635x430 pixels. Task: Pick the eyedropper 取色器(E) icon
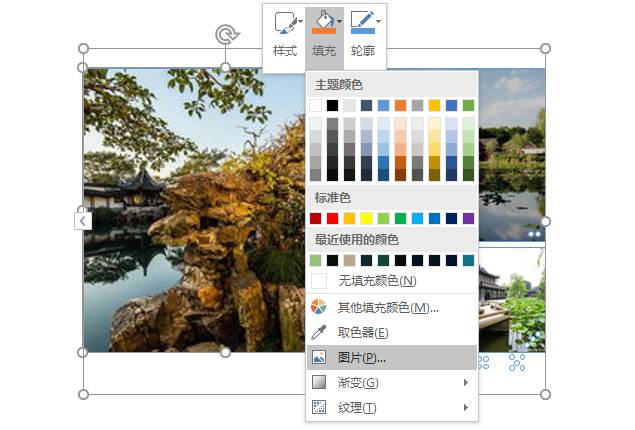point(319,332)
